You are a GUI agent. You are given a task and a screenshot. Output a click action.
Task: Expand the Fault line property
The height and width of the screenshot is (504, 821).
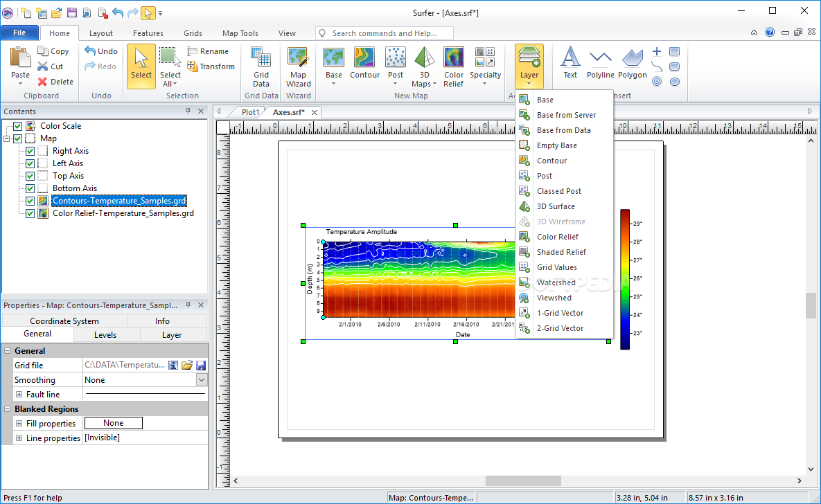(x=19, y=395)
